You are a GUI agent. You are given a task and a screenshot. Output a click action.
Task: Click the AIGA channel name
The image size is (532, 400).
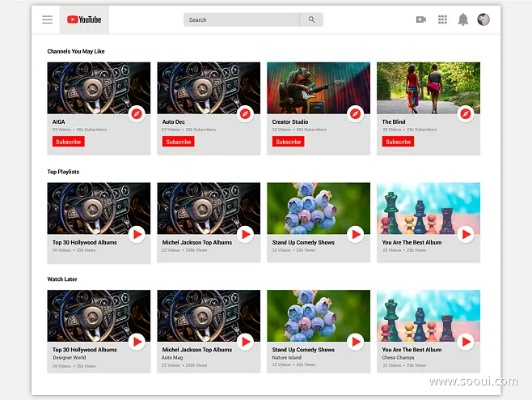pos(59,122)
